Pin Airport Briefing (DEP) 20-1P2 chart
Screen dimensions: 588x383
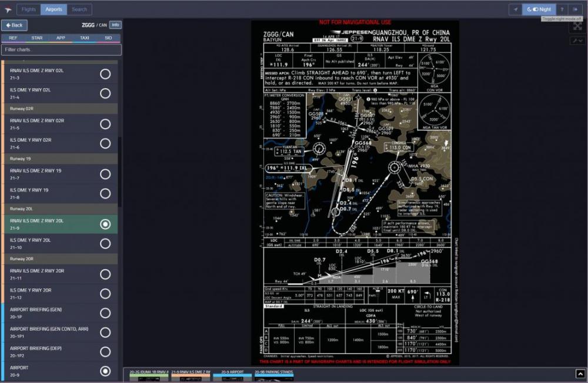click(105, 352)
